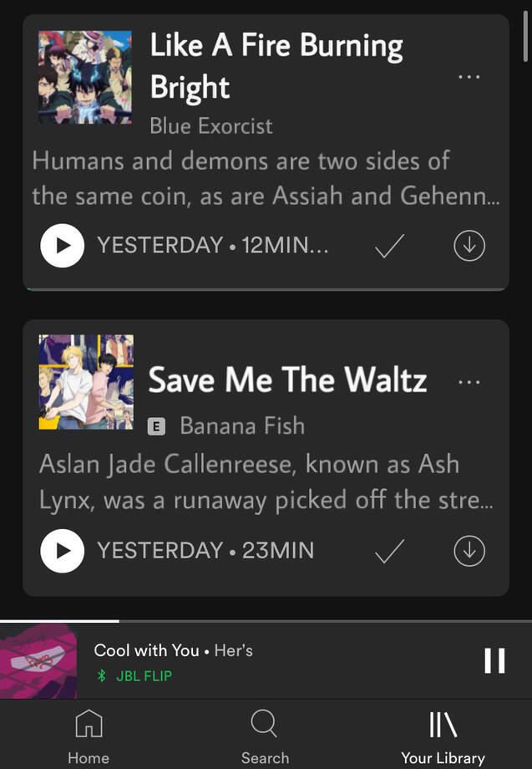532x769 pixels.
Task: Open the Banana Fish show link
Action: point(242,425)
